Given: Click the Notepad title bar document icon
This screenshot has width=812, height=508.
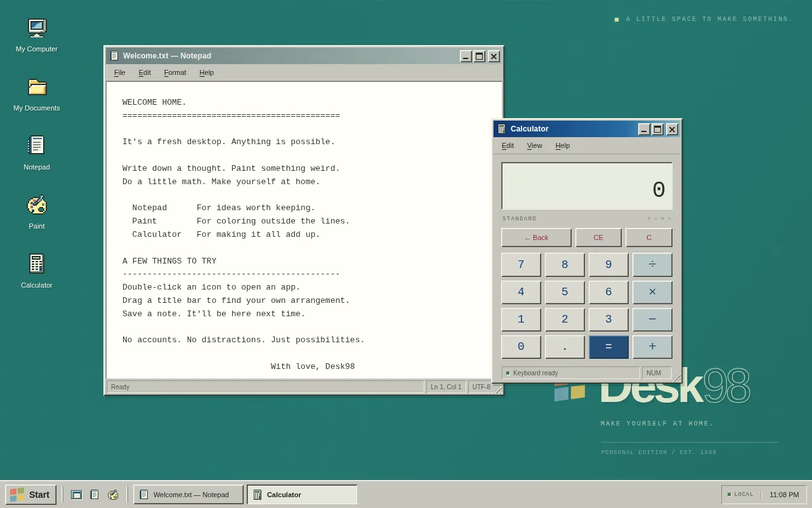Looking at the screenshot, I should pos(114,56).
